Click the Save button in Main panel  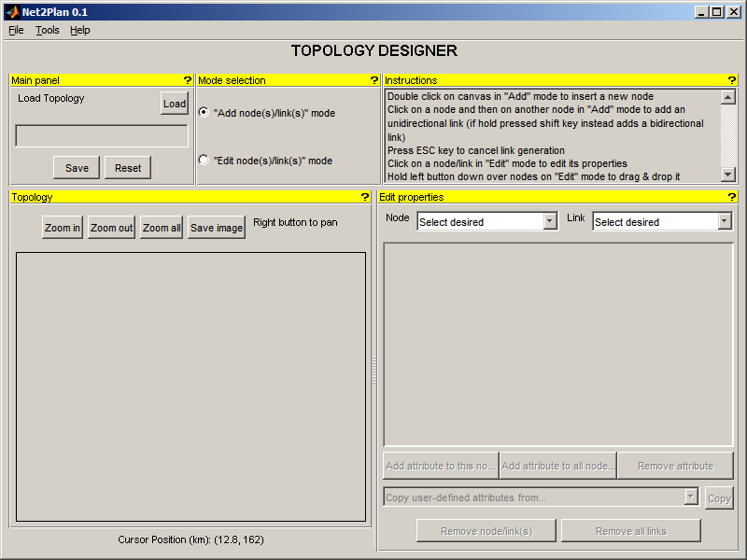77,168
